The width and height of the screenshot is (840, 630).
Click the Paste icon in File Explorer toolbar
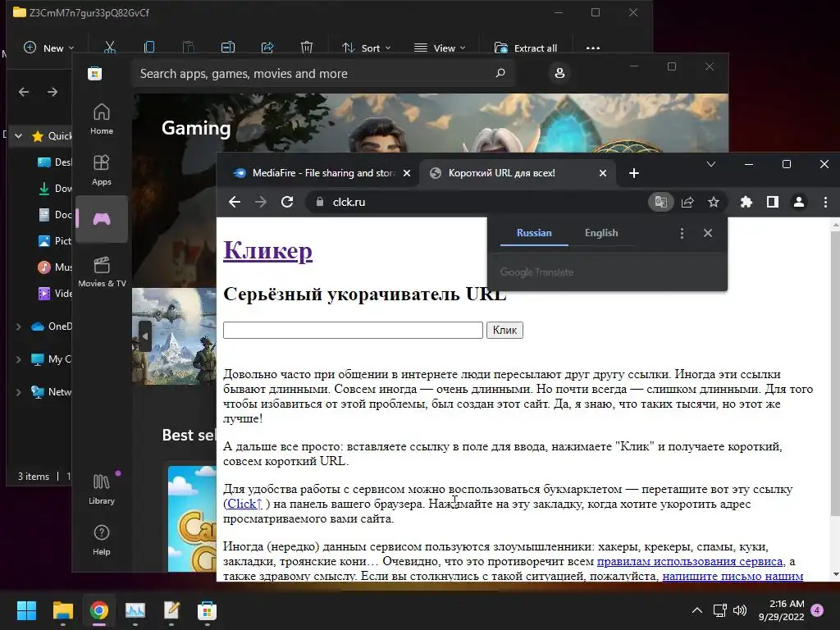(x=189, y=48)
